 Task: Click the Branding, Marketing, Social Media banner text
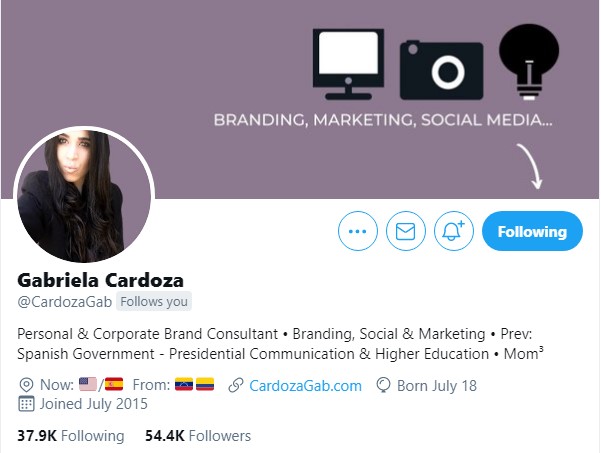pos(383,120)
